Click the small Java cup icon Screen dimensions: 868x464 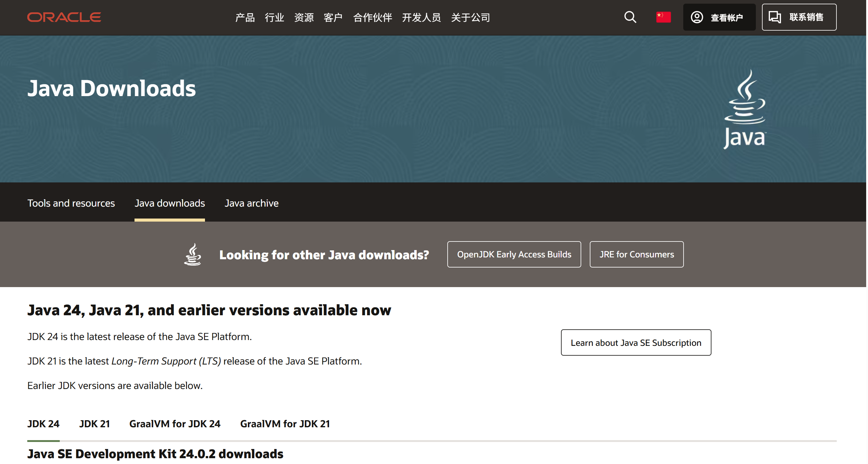[x=193, y=255]
